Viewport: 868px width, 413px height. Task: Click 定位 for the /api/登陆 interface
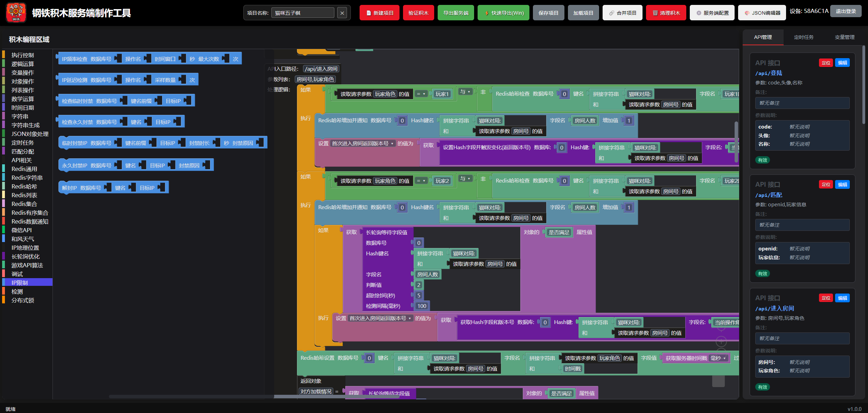826,63
